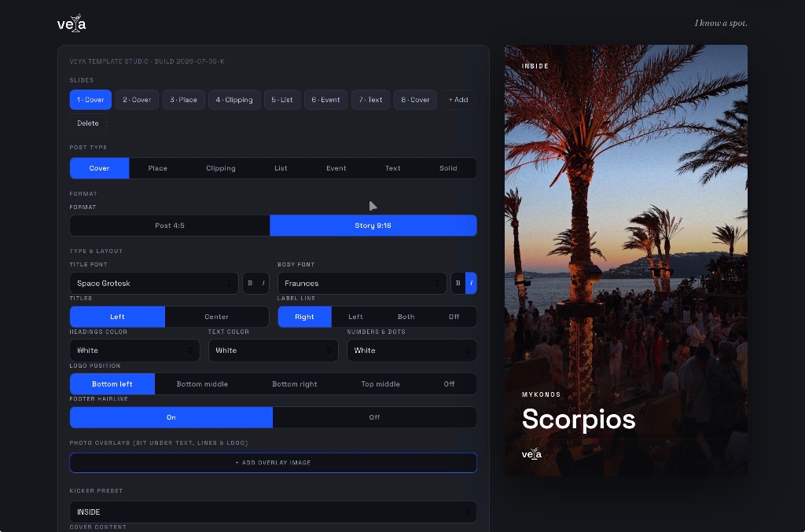The height and width of the screenshot is (532, 805).
Task: Choose the Place post type
Action: [x=157, y=168]
